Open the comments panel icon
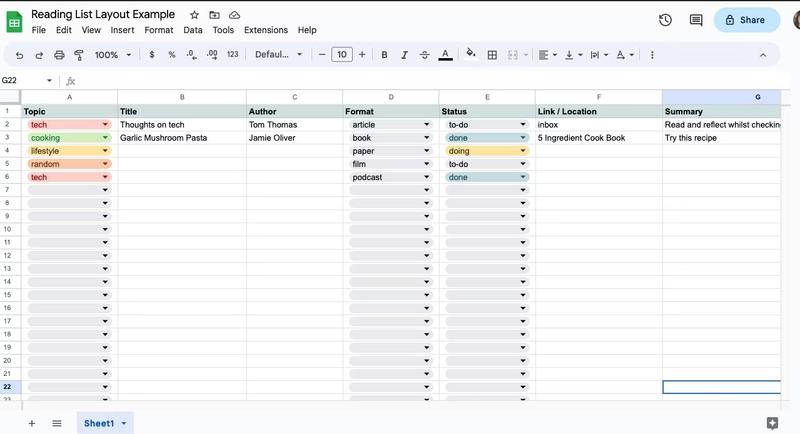Screen dimensions: 800x434 (696, 20)
